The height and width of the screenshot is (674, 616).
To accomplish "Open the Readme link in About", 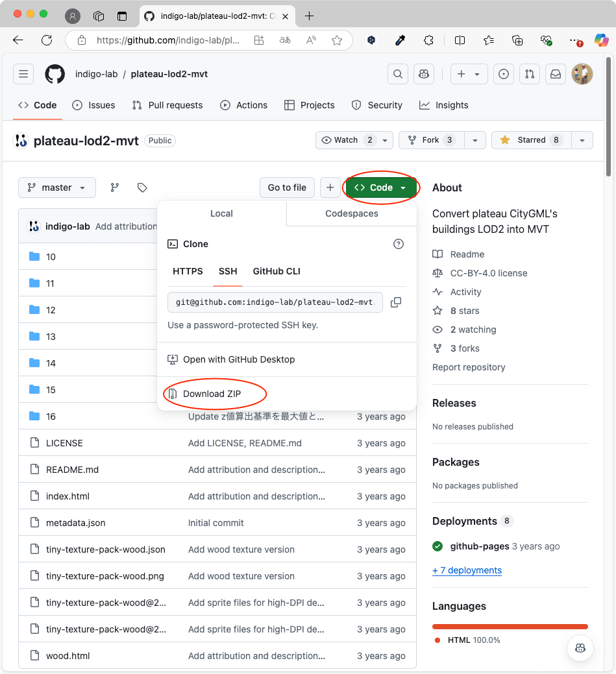I will 458,254.
